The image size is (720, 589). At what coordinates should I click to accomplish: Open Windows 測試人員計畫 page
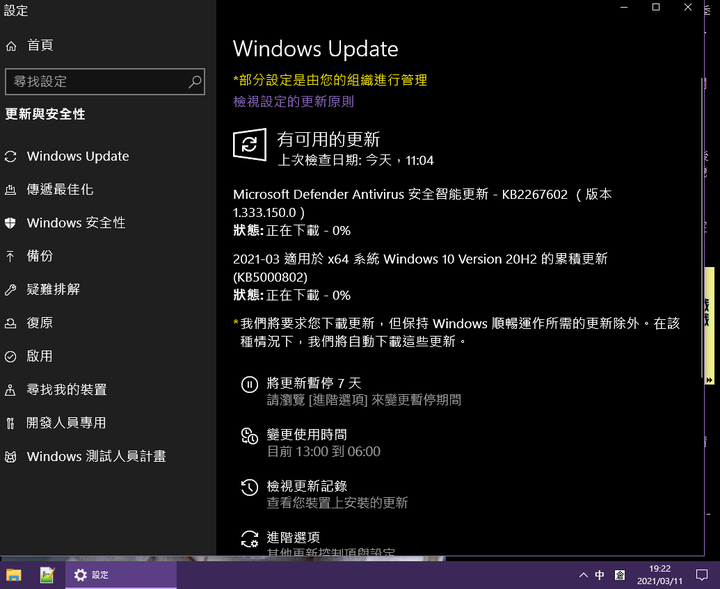click(96, 457)
